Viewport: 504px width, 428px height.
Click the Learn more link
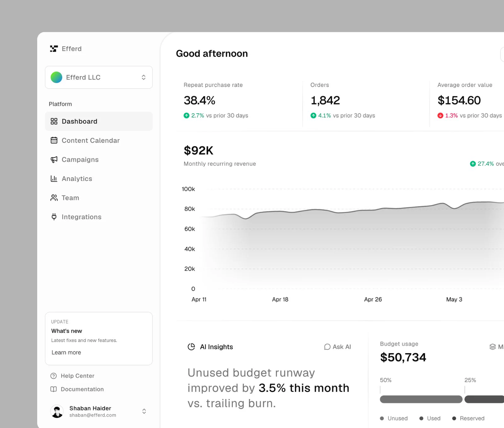(x=66, y=352)
